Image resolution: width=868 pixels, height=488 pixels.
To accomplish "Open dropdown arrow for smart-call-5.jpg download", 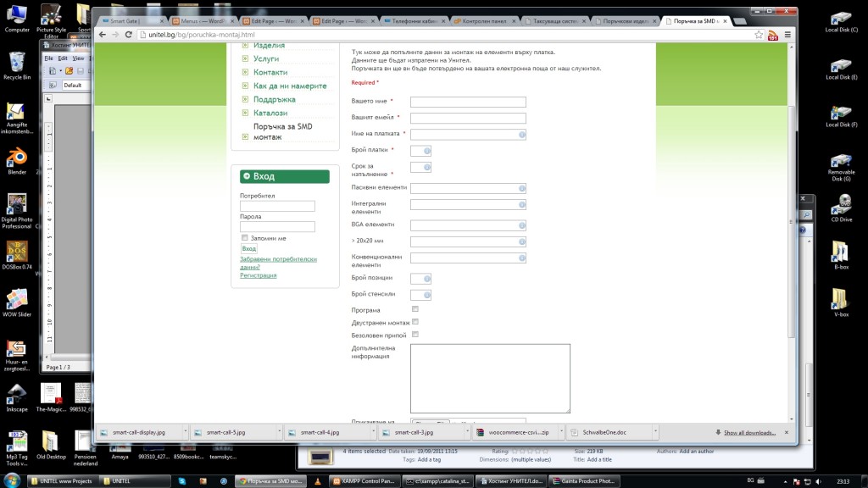I will 279,432.
